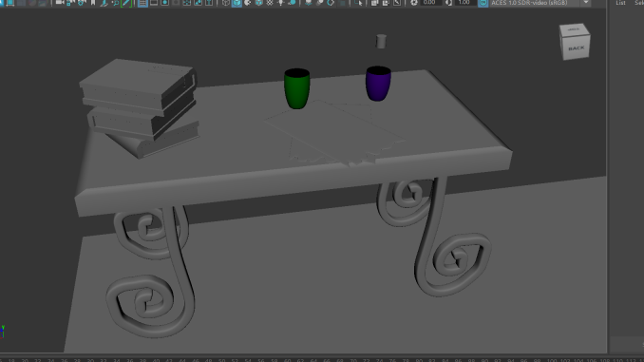Select the camera icon in panel toolbar

coord(60,3)
